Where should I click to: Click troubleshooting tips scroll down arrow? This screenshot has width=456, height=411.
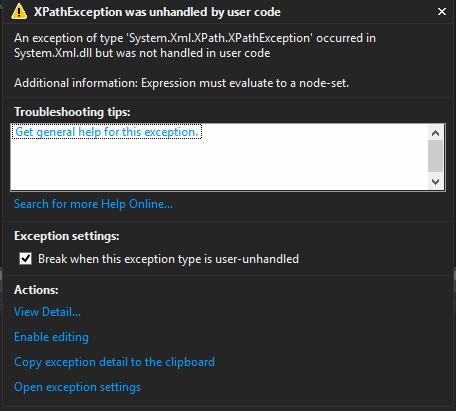tap(435, 182)
